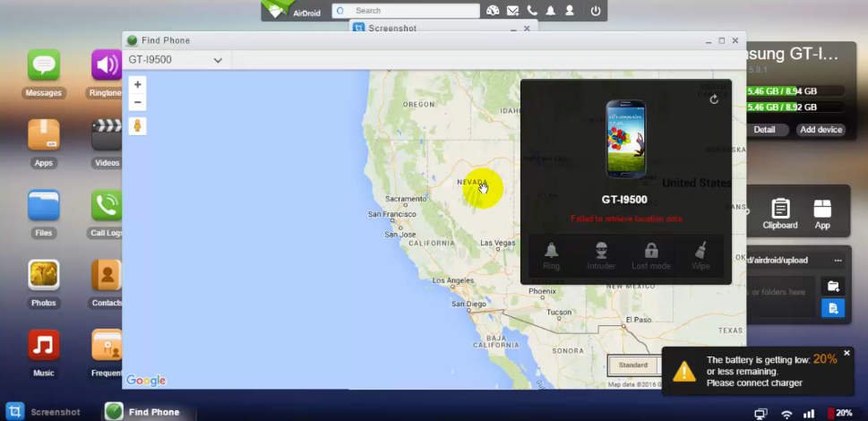868x421 pixels.
Task: Close the Screenshot window
Action: pyautogui.click(x=527, y=28)
